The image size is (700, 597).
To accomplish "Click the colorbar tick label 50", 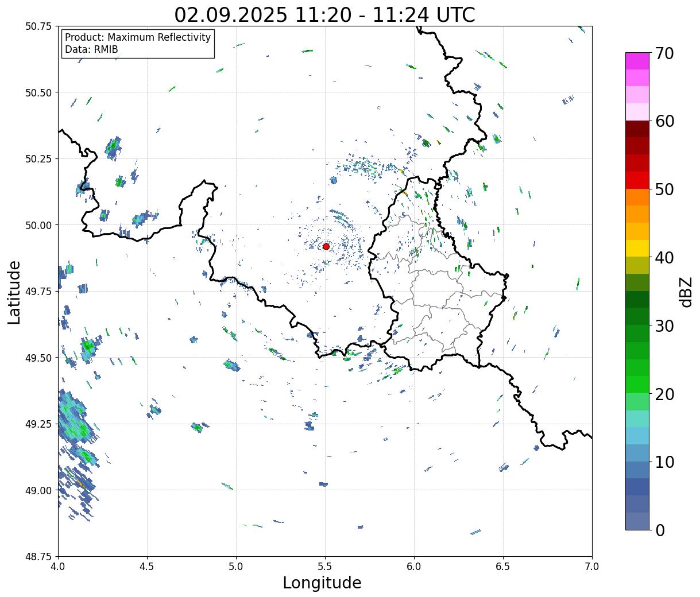I will [x=664, y=189].
